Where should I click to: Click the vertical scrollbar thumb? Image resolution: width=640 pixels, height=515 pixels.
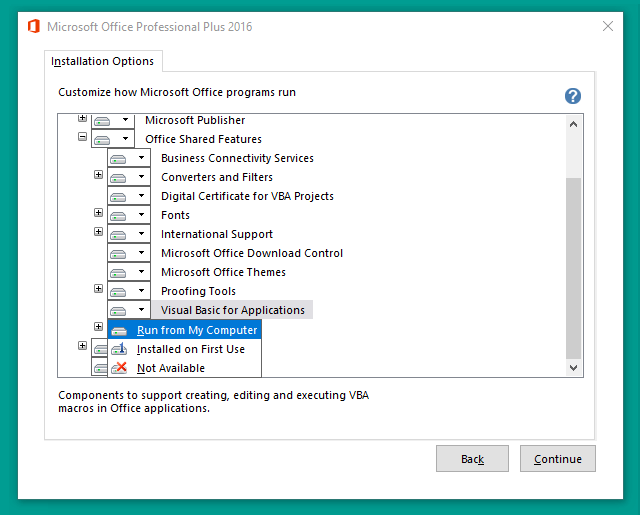(x=573, y=268)
